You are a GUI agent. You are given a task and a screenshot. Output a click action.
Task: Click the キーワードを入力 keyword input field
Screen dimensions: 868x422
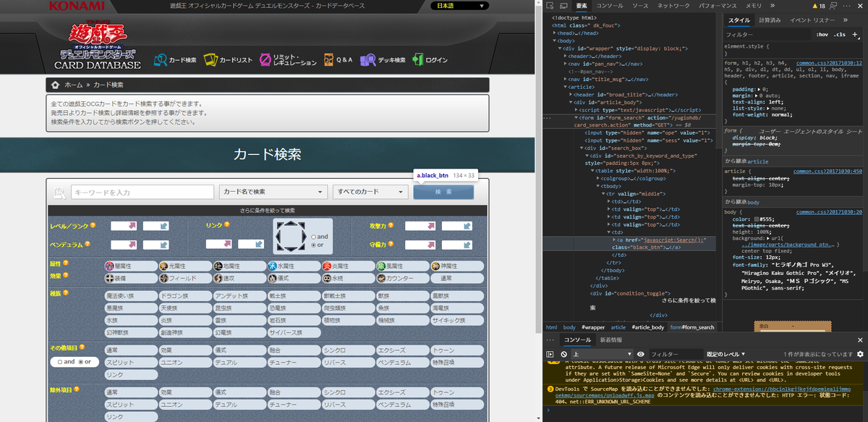[142, 192]
